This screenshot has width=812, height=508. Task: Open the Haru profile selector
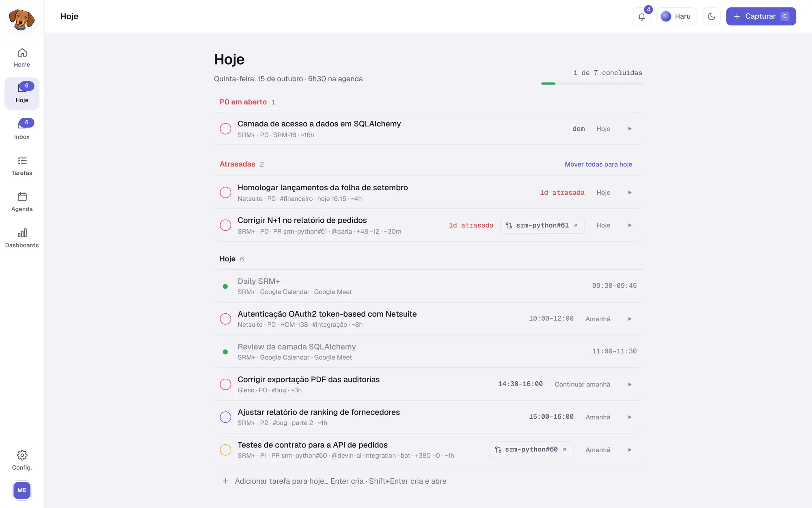[x=676, y=17]
